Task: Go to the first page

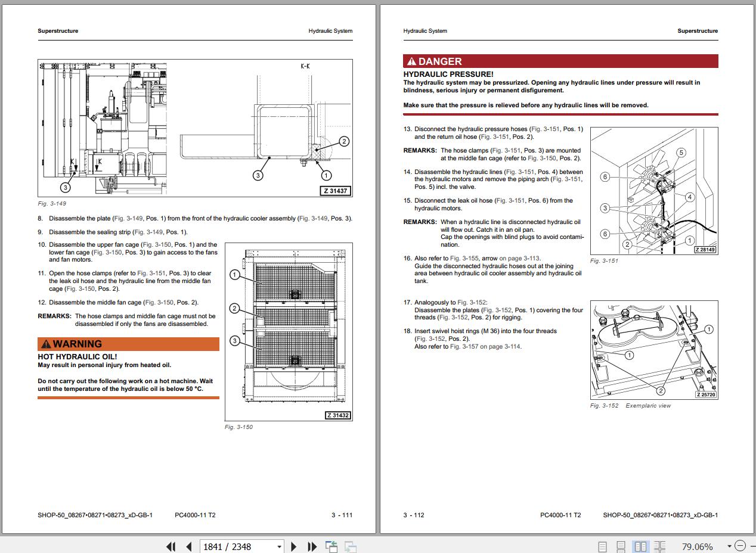Action: click(171, 546)
